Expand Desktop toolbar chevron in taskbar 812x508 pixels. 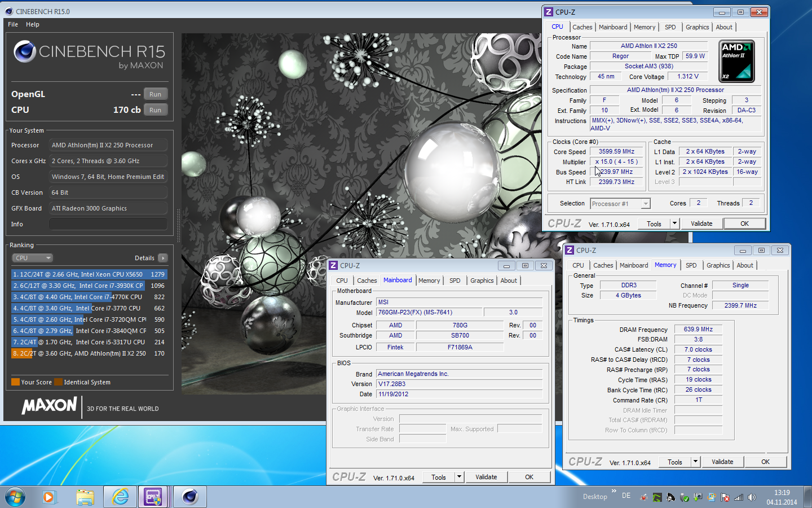614,491
